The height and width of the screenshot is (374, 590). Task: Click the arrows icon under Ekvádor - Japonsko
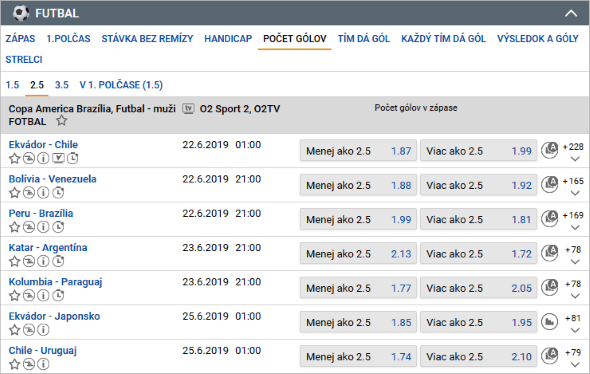29,330
